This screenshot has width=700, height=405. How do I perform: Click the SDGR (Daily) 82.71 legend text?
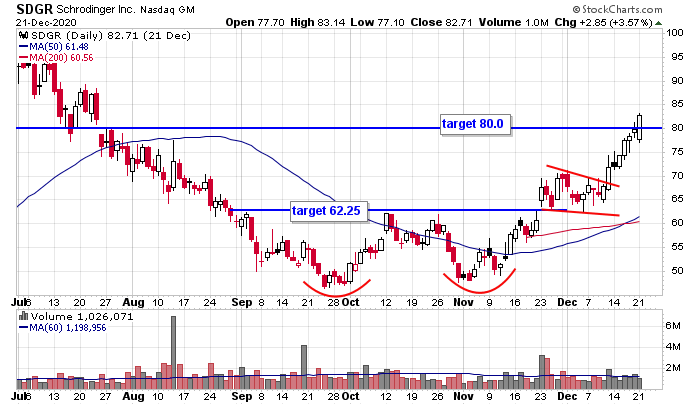tap(111, 35)
